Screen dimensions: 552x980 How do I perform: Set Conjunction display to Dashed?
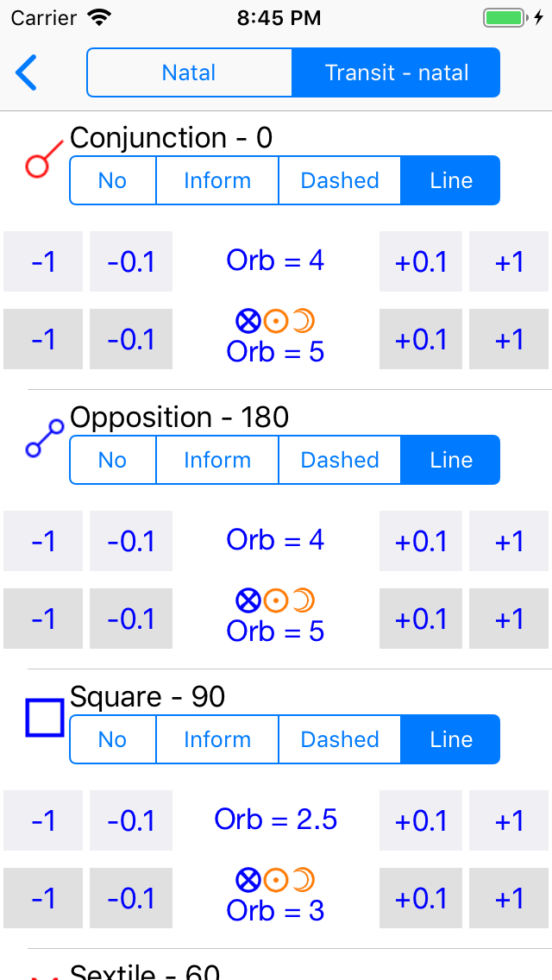(340, 180)
